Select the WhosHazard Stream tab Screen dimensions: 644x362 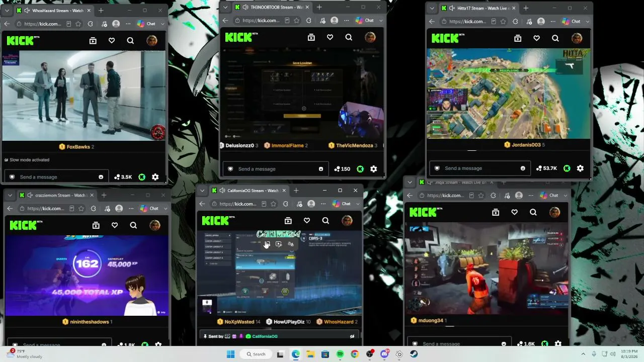coord(53,11)
